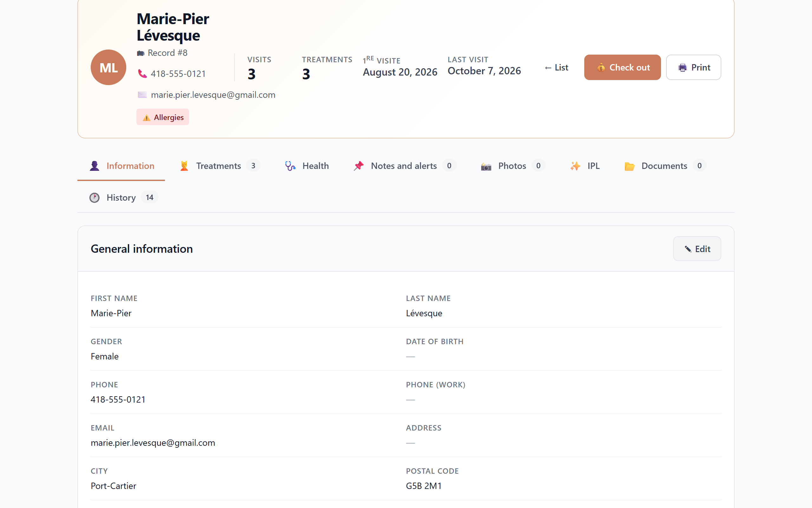Click the pencil icon on Edit button
Screen dimensions: 812x508
tap(688, 249)
